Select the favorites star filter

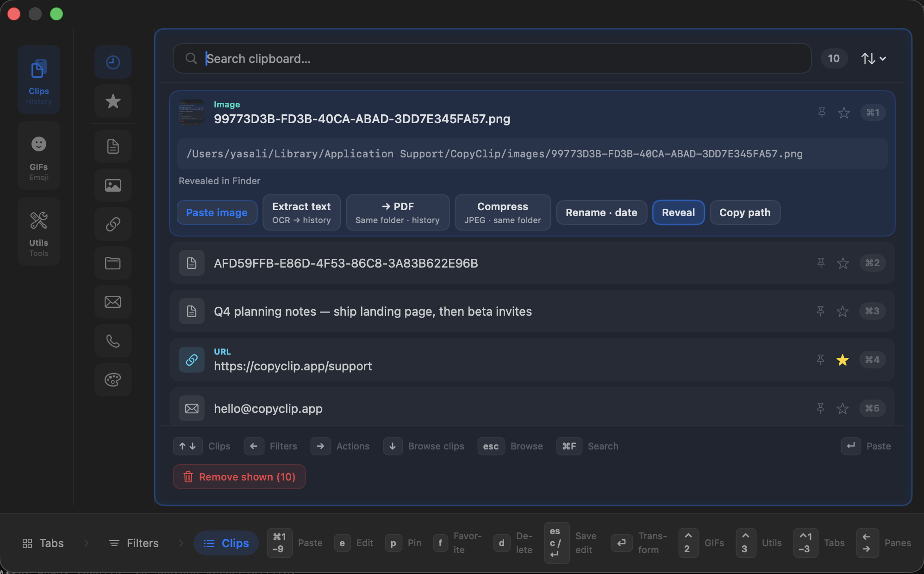tap(113, 101)
